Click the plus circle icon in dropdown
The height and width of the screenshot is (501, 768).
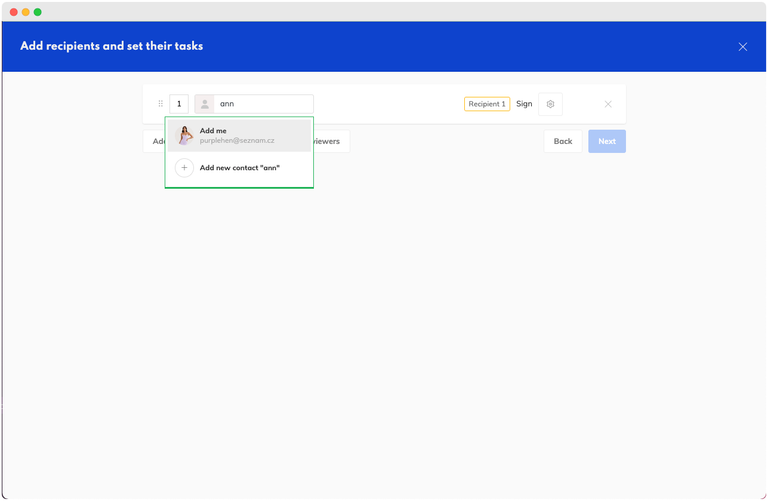(184, 168)
